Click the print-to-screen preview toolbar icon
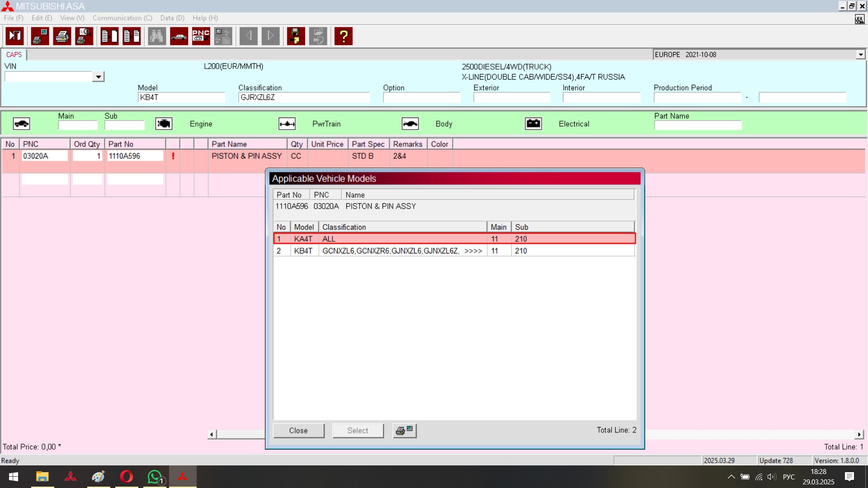This screenshot has height=488, width=868. [x=40, y=36]
